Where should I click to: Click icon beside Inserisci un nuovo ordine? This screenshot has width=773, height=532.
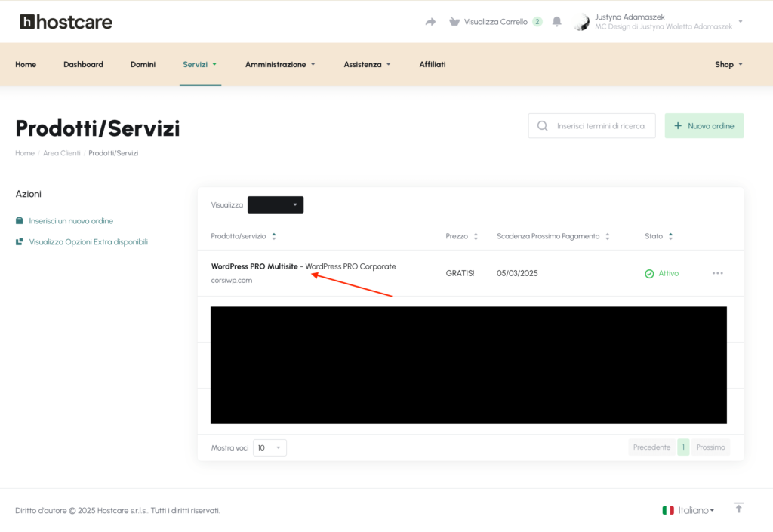19,220
